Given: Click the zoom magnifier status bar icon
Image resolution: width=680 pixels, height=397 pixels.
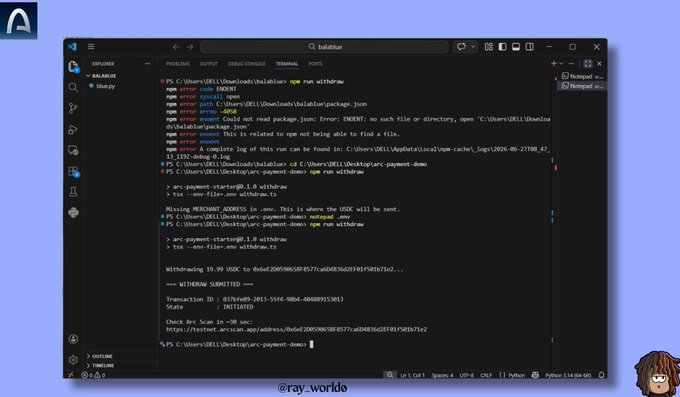Looking at the screenshot, I should [x=390, y=375].
